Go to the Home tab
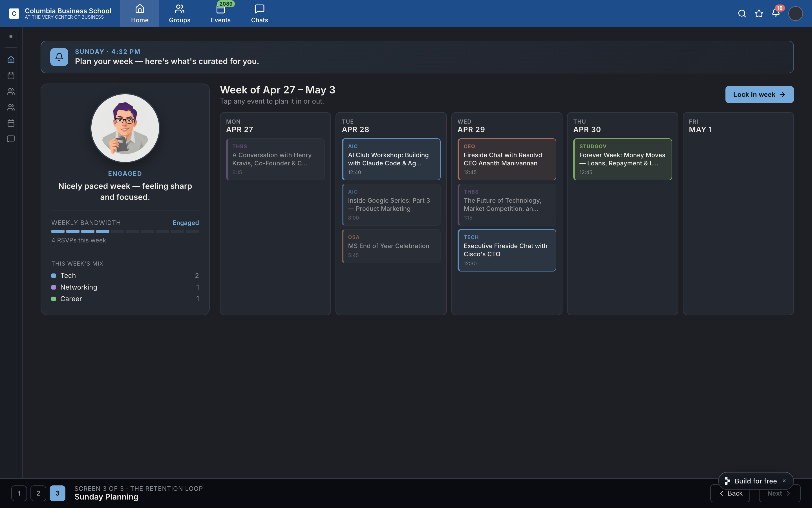 pos(140,14)
